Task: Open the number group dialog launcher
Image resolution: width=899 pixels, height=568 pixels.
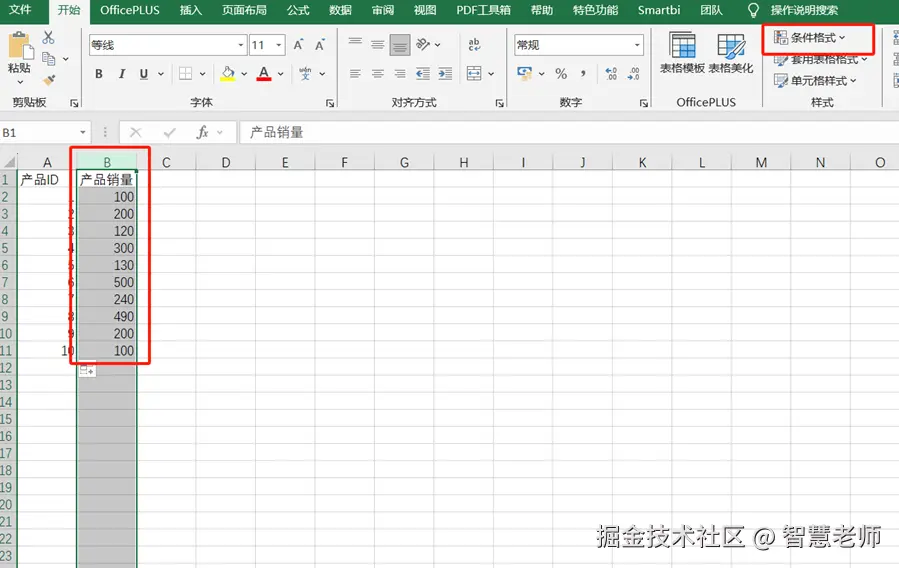Action: pyautogui.click(x=643, y=103)
